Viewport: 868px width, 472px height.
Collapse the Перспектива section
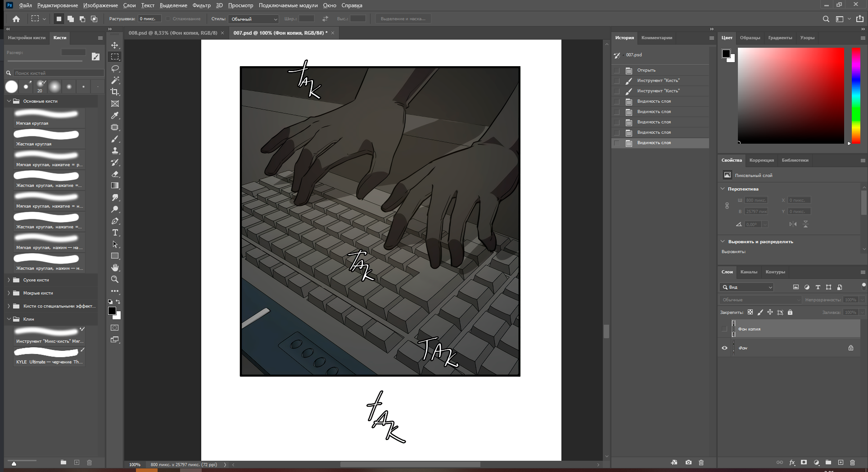click(x=723, y=189)
